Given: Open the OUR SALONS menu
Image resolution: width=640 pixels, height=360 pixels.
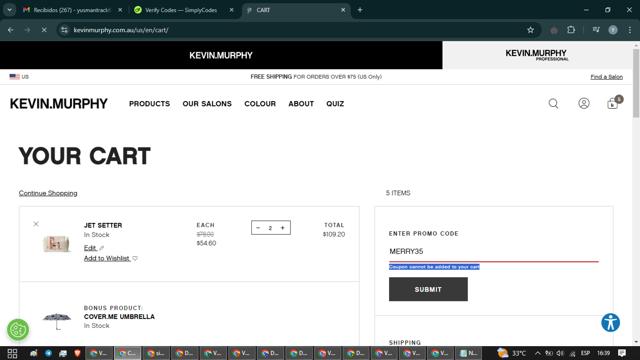Looking at the screenshot, I should click(x=207, y=104).
